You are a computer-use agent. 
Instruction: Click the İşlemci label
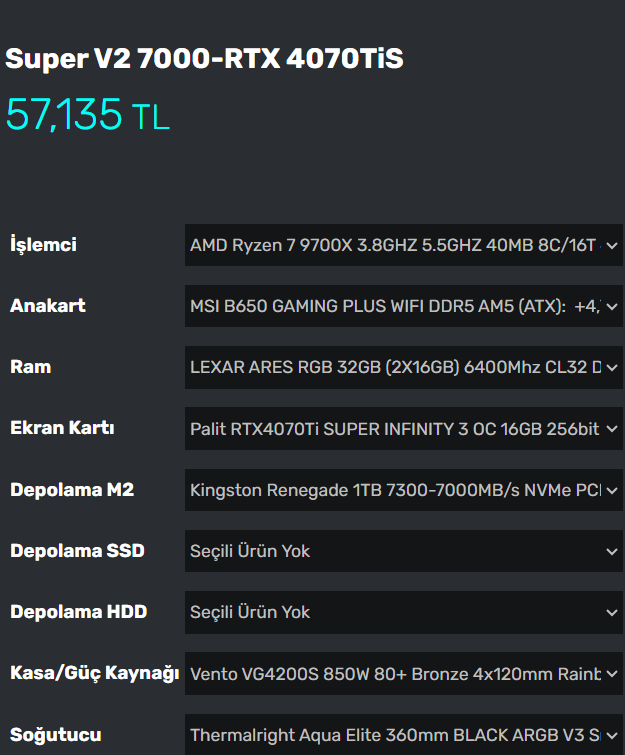pos(43,245)
